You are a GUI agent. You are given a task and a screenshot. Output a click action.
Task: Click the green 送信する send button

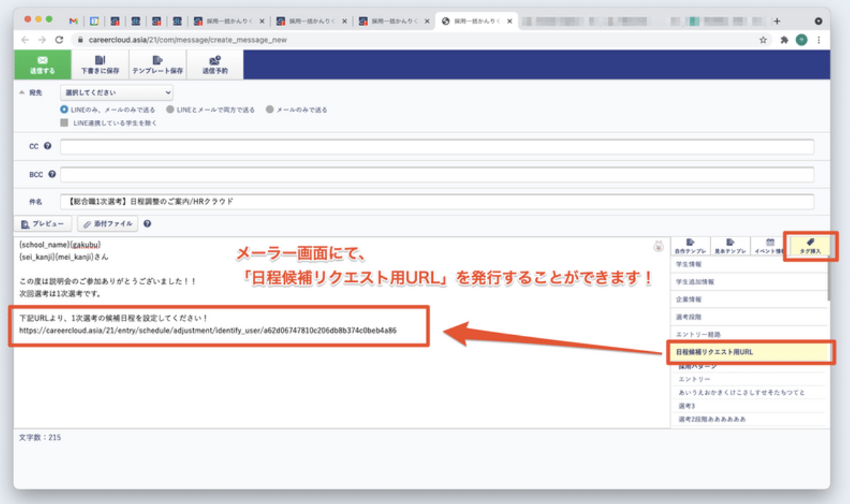pyautogui.click(x=43, y=64)
